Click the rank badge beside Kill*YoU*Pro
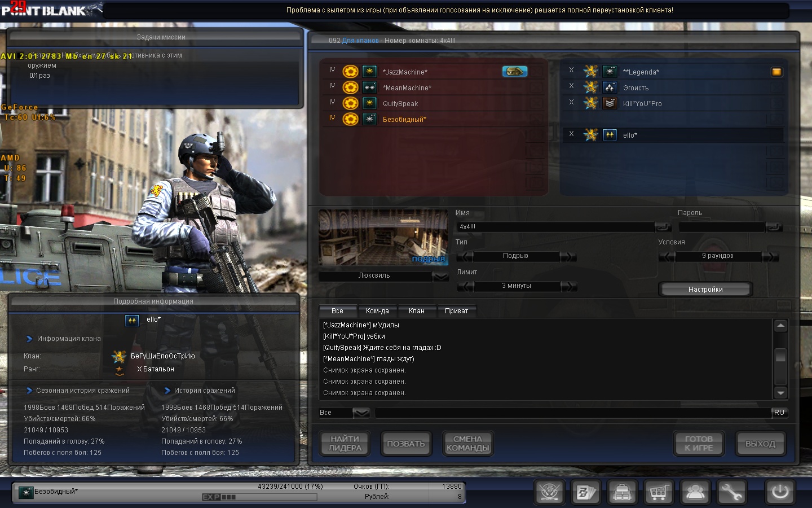 (x=610, y=103)
